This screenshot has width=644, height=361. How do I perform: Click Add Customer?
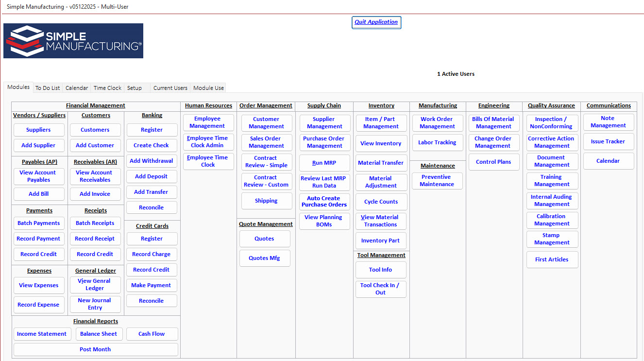[x=95, y=145]
